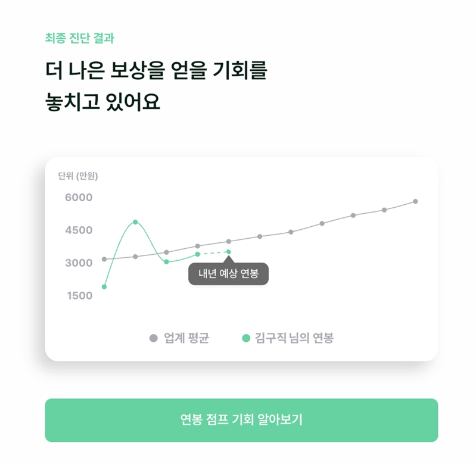Click the green legend dot for 김구직 님의 연봉
The height and width of the screenshot is (462, 476).
pos(246,338)
